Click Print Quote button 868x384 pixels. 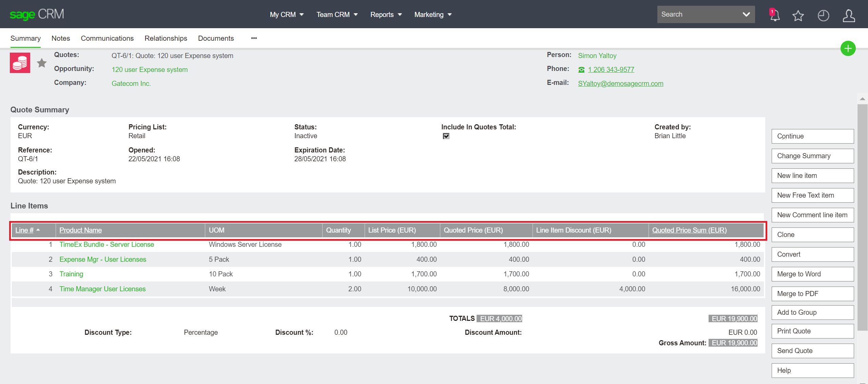tap(813, 331)
